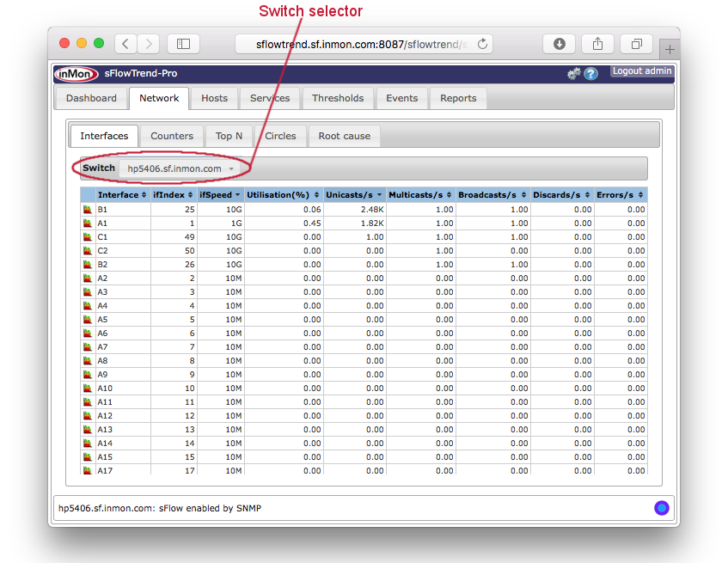Open chart icon for interface C2

(x=88, y=251)
